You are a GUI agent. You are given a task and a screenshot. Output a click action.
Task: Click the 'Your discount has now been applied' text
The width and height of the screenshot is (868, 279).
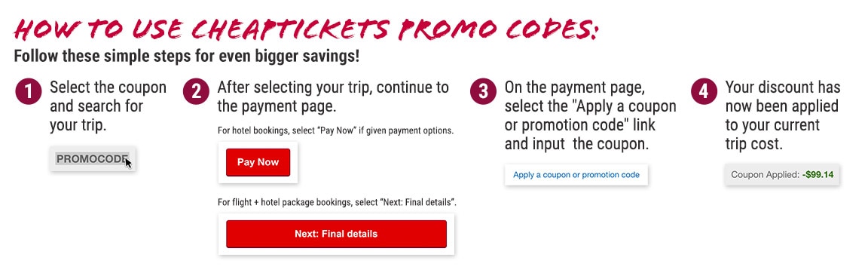[x=783, y=115]
